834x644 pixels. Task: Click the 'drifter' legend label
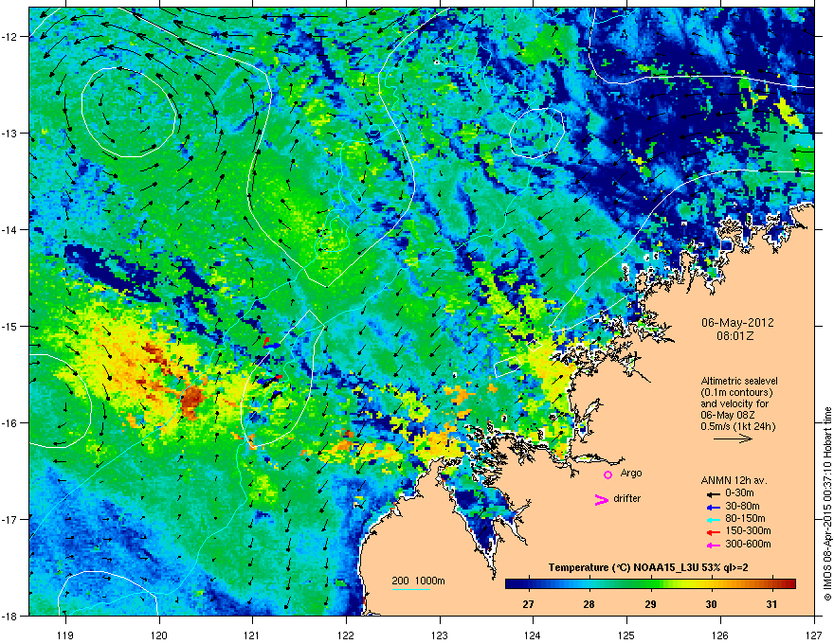coord(626,498)
